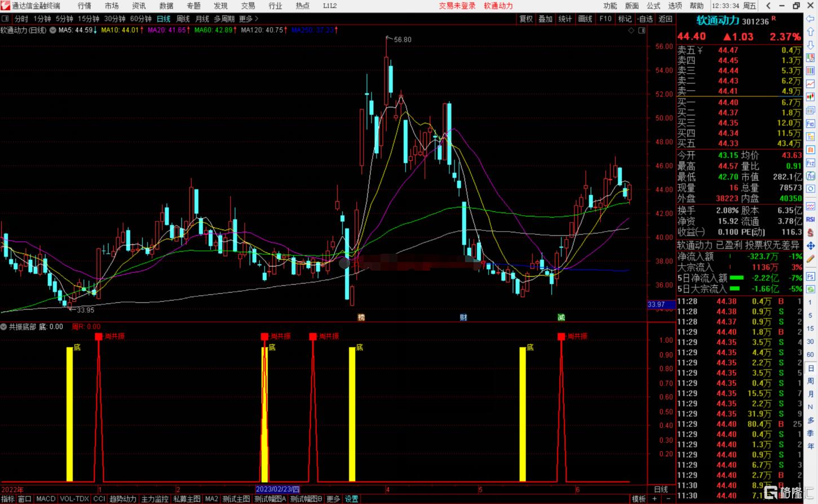Switch to the 周线 weekly period
Image resolution: width=818 pixels, height=504 pixels.
click(183, 19)
